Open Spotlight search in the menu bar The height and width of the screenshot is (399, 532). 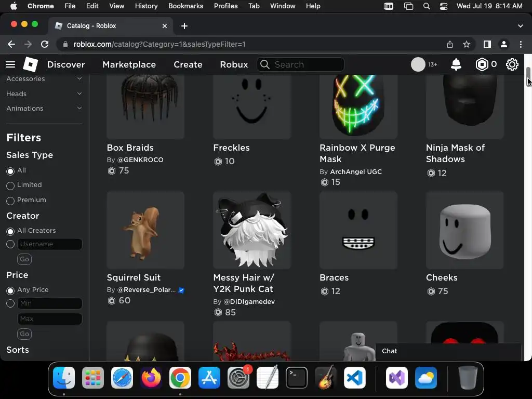coord(427,6)
